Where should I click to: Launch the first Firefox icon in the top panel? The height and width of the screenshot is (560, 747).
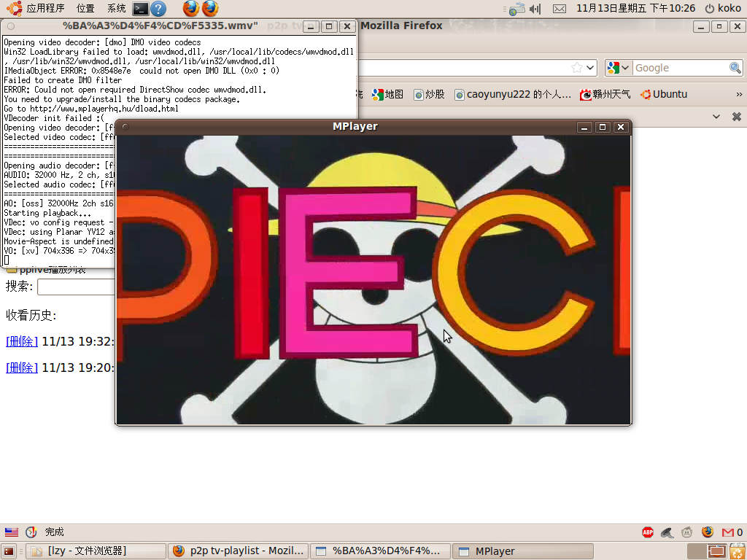[191, 8]
